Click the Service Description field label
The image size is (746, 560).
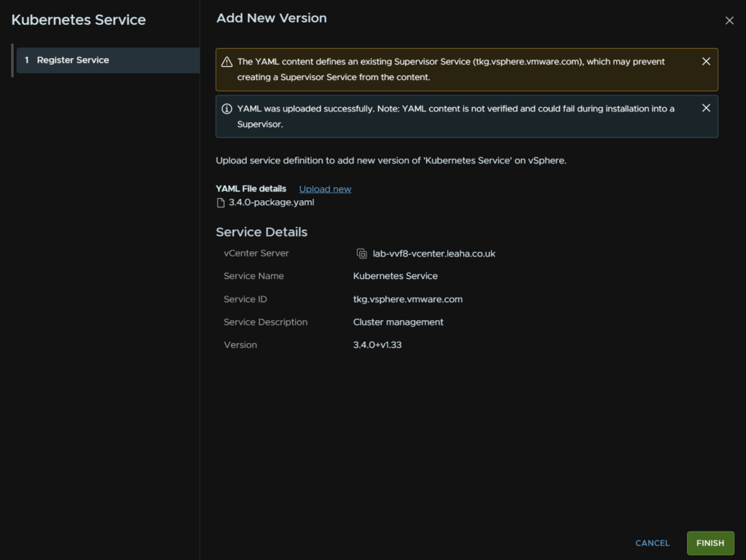click(x=266, y=322)
